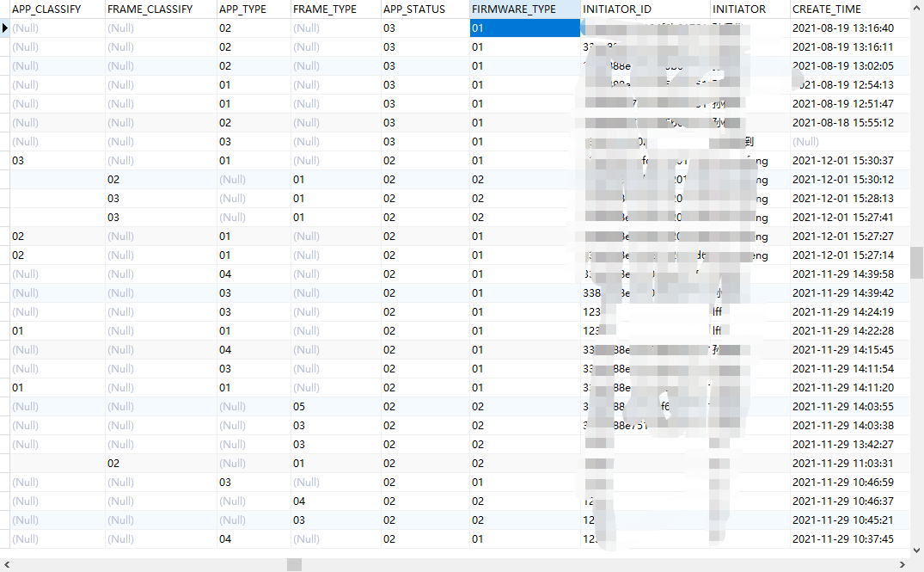This screenshot has height=572, width=924.
Task: Select the APP_STATUS column header
Action: tap(425, 9)
